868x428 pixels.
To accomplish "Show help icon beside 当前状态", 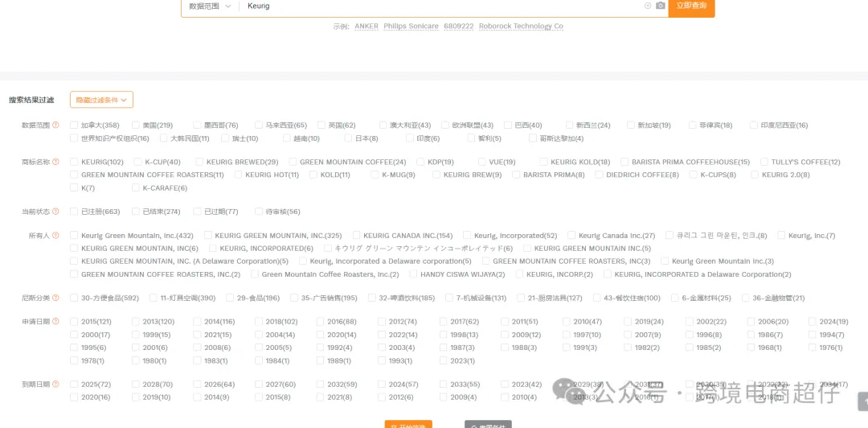I will pyautogui.click(x=56, y=212).
